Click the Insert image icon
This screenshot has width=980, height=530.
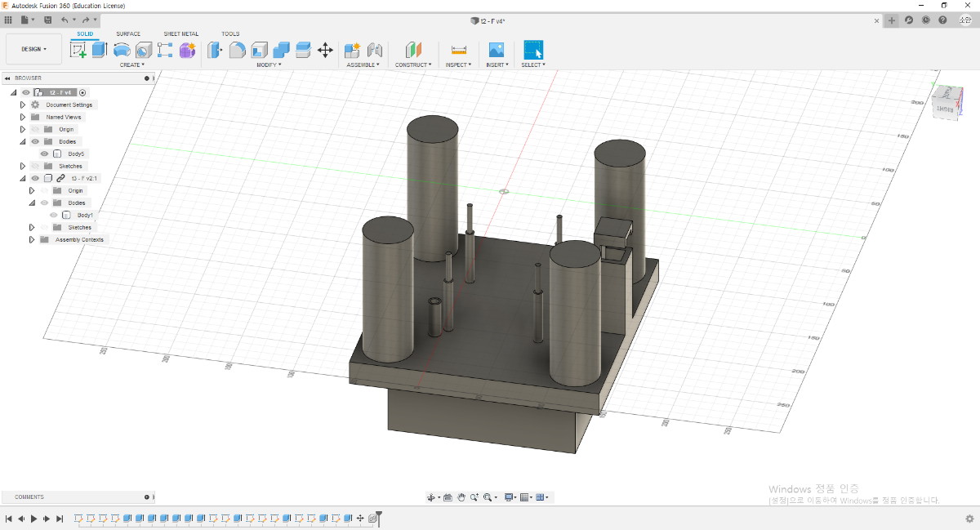tap(496, 50)
